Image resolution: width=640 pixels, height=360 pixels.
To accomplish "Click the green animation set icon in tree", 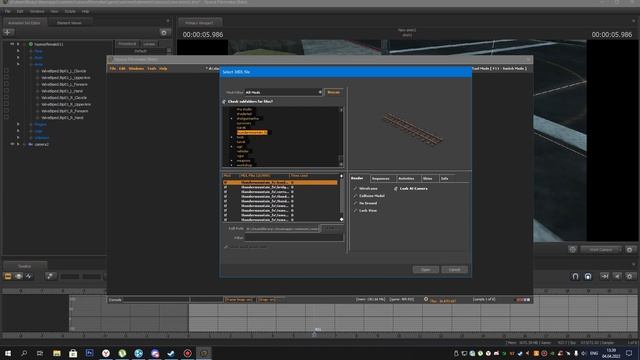I will pyautogui.click(x=31, y=44).
